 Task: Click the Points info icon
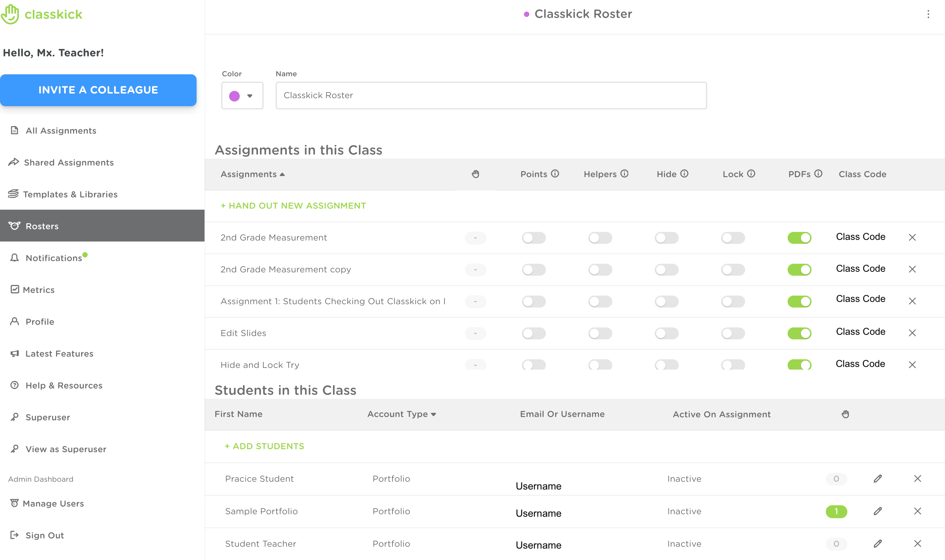pyautogui.click(x=555, y=174)
